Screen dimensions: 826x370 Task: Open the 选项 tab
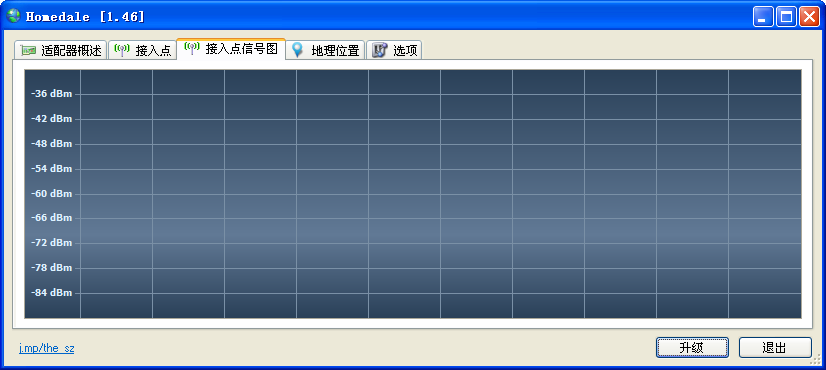point(394,51)
